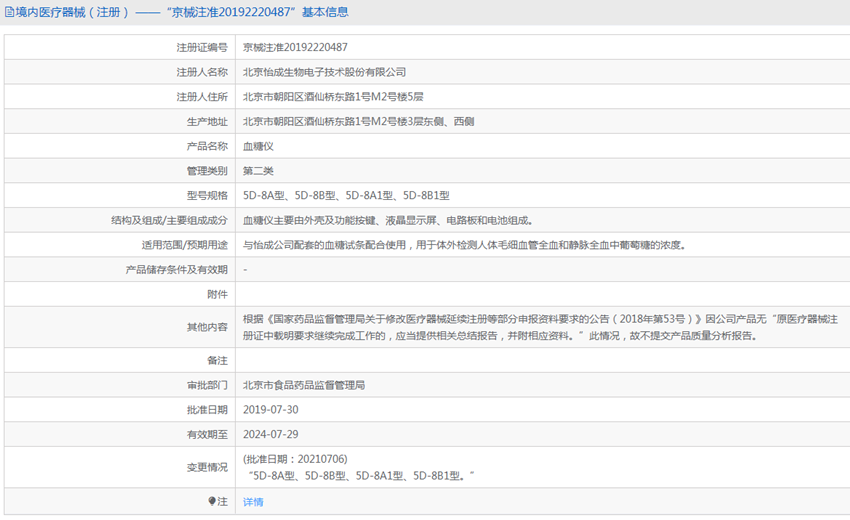The image size is (850, 520).
Task: Click the 审批部门 label
Action: [x=207, y=385]
